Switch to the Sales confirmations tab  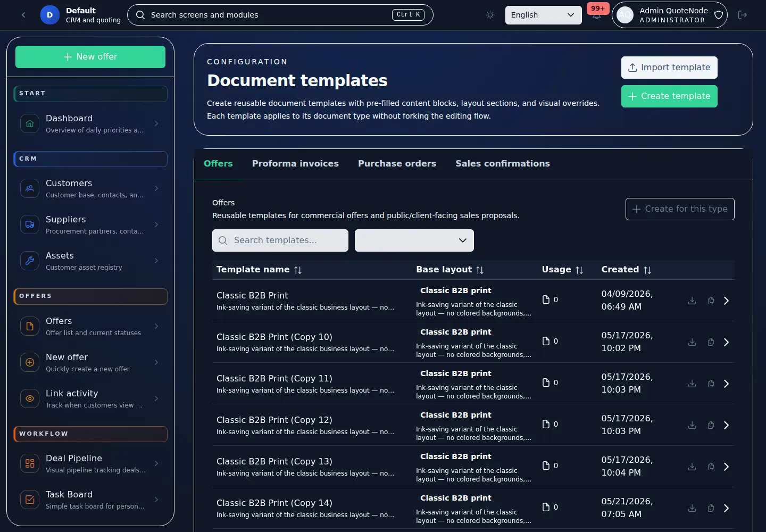(x=503, y=164)
